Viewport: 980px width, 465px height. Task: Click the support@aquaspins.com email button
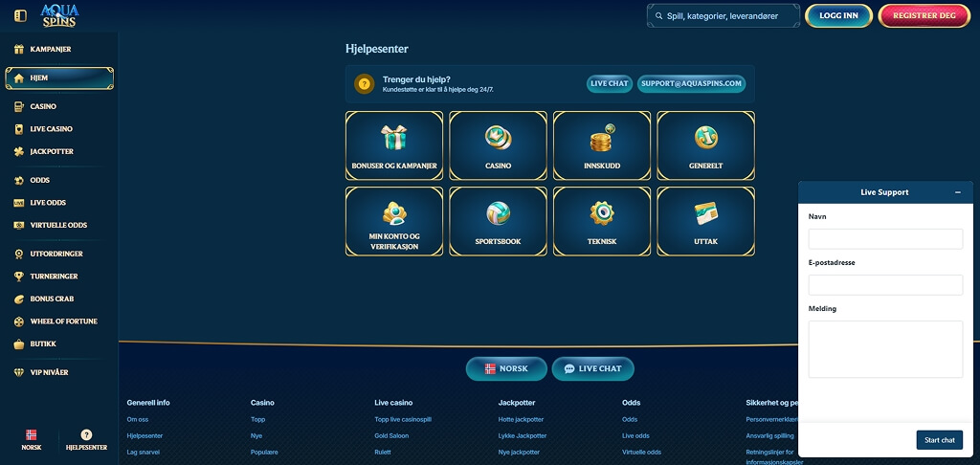point(691,84)
